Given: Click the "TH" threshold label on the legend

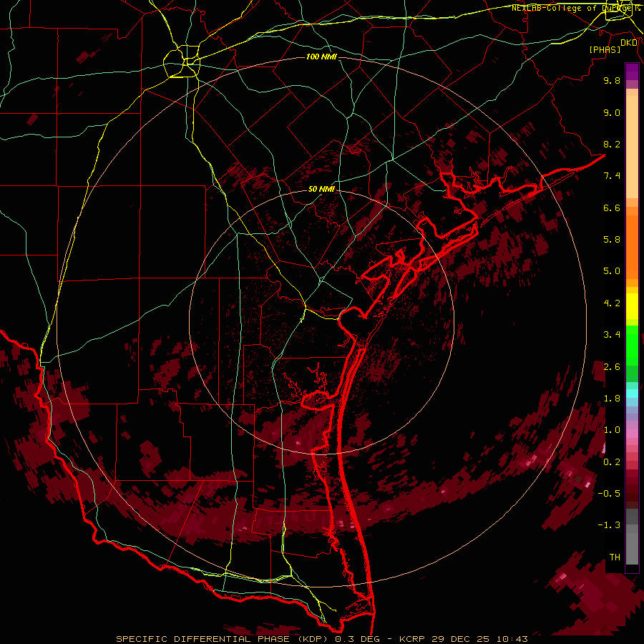Looking at the screenshot, I should 615,557.
